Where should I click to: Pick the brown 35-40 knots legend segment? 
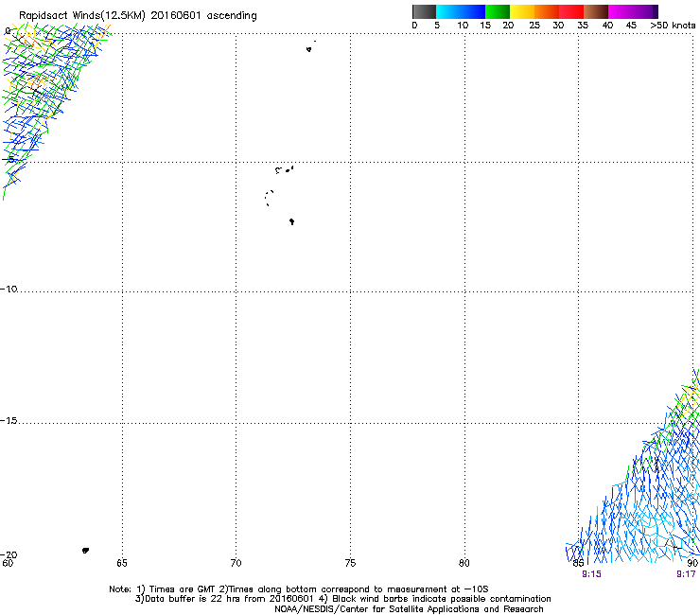[596, 11]
